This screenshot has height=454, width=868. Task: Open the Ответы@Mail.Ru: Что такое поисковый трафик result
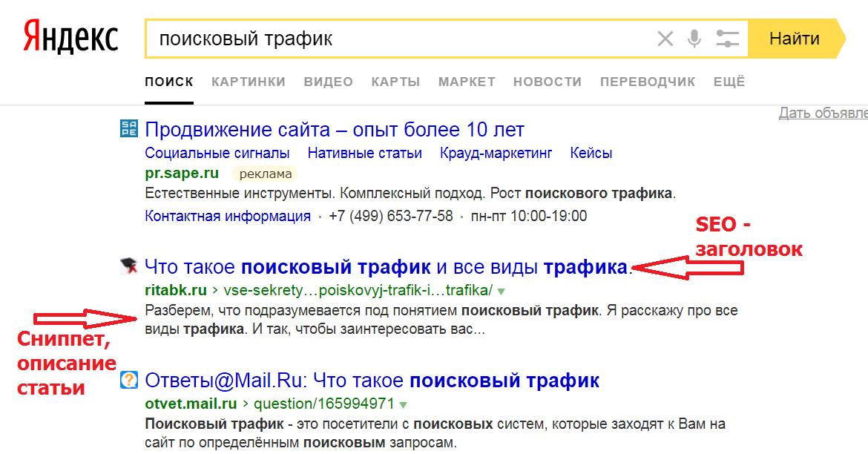pyautogui.click(x=372, y=381)
